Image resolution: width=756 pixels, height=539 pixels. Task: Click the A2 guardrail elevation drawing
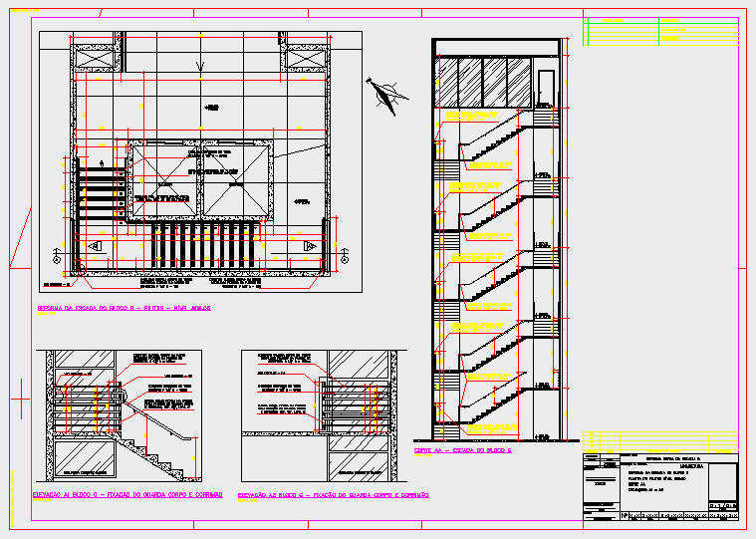324,415
